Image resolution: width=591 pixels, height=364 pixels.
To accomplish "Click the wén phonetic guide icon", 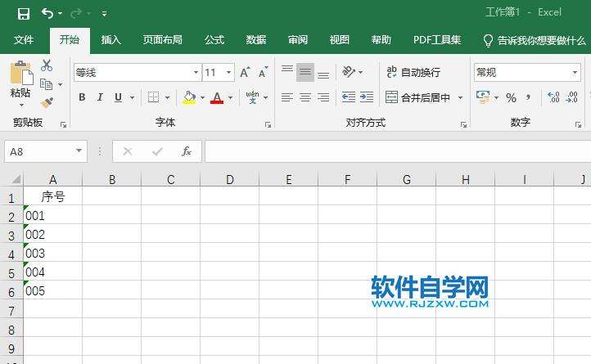I will pos(252,97).
